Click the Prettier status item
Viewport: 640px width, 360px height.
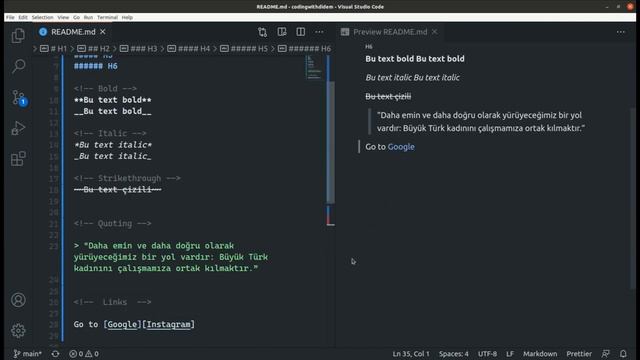click(579, 354)
